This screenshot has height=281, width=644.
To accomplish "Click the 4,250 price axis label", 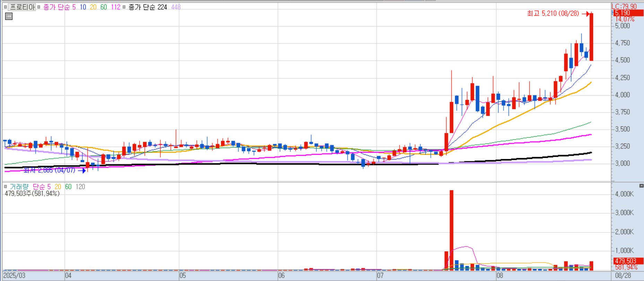I will tap(623, 78).
